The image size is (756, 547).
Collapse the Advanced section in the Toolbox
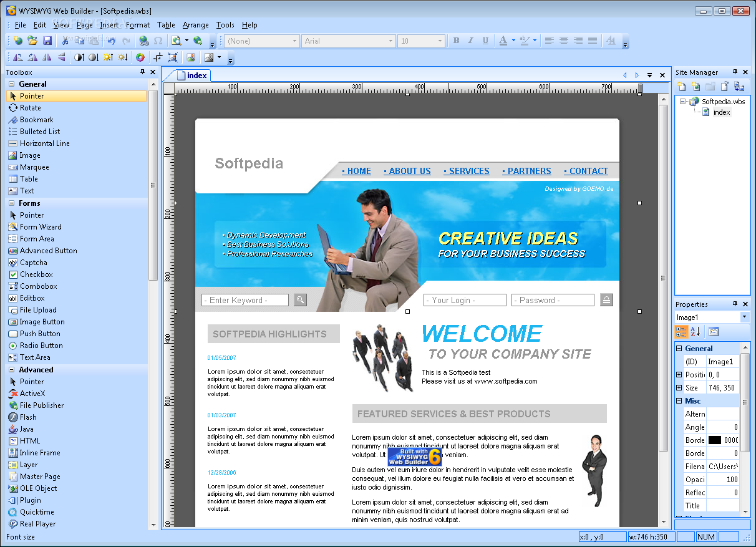(12, 370)
